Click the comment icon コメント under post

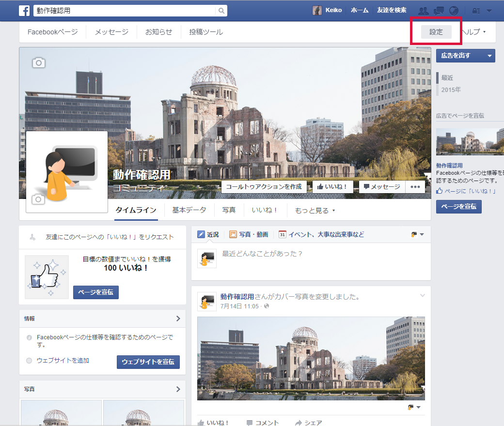(x=250, y=423)
